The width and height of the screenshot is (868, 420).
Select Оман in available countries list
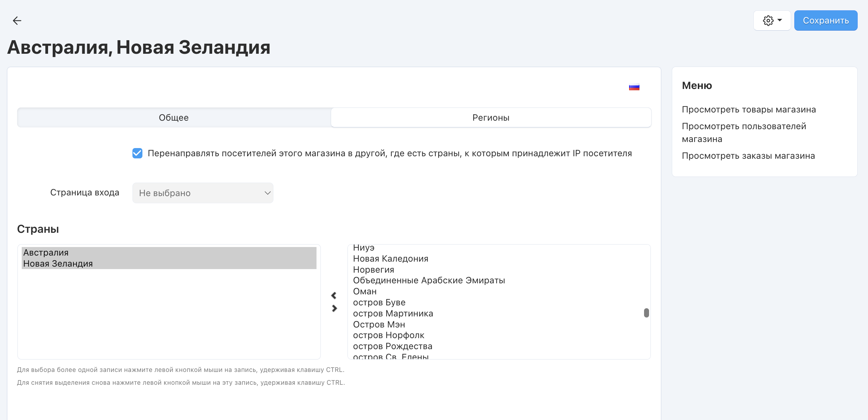(x=365, y=292)
